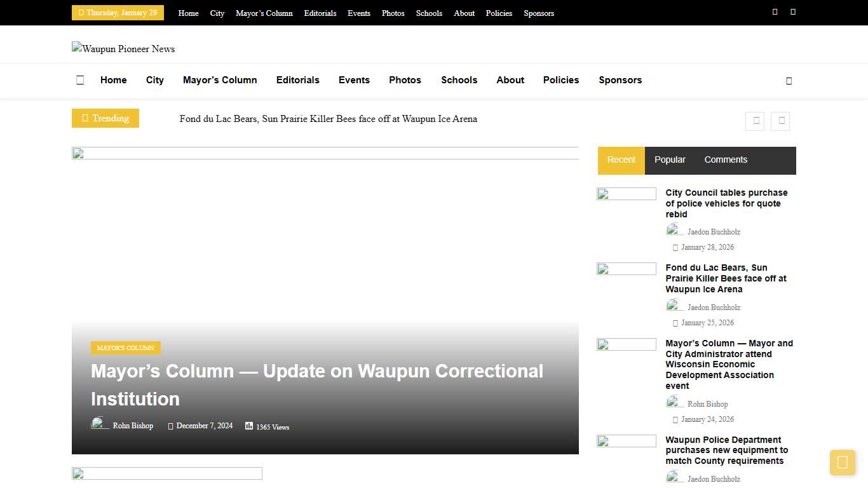Viewport: 868px width, 488px height.
Task: Click author Rohn Bishop's name link
Action: point(133,426)
